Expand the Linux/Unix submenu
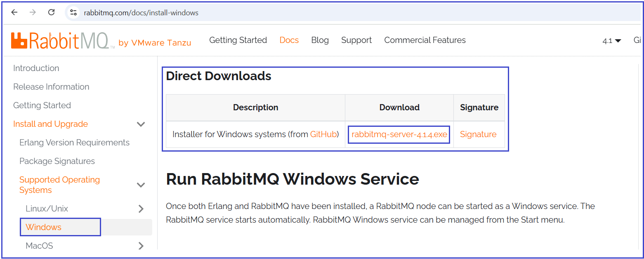 pos(141,208)
